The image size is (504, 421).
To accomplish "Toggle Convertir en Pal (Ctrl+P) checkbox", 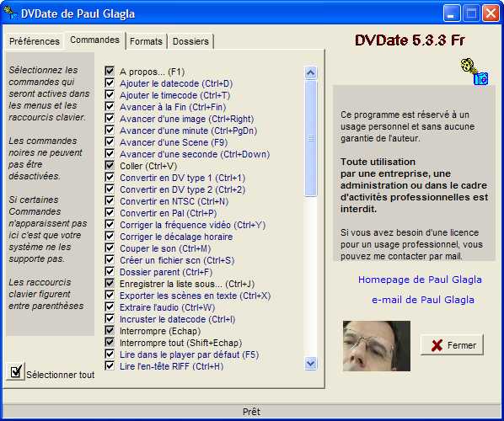I will click(x=110, y=212).
